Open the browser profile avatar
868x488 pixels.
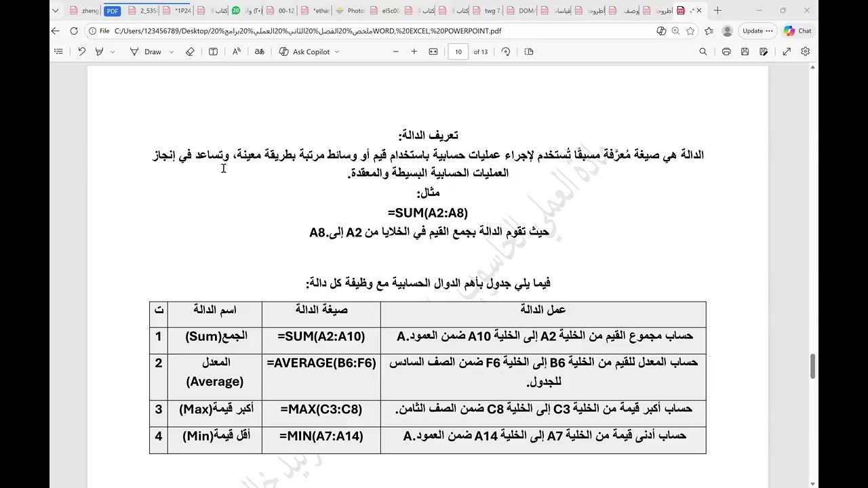click(x=728, y=30)
